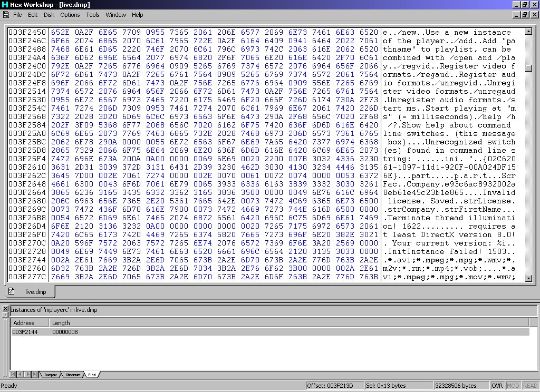Click the file icon on live.dmp tab

[12, 291]
